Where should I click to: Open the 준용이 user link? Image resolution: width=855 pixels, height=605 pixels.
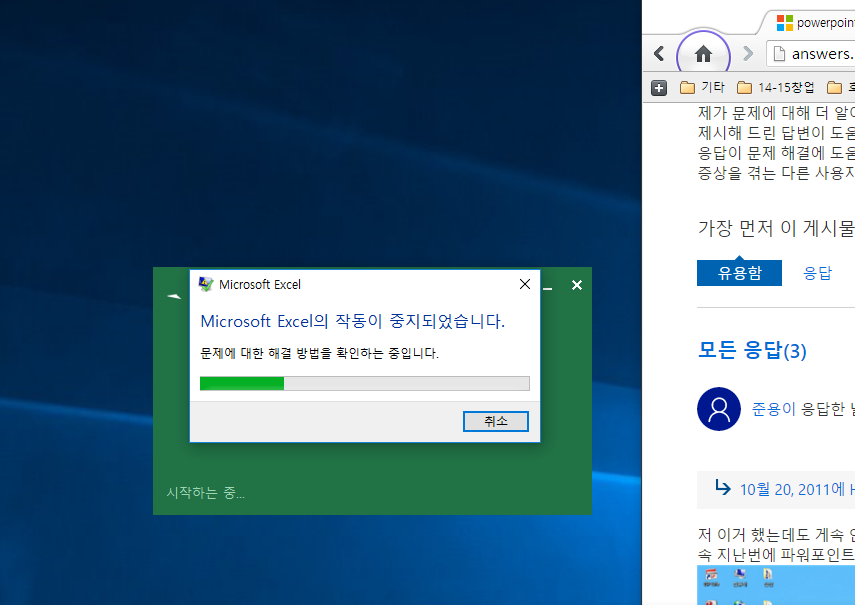[773, 409]
